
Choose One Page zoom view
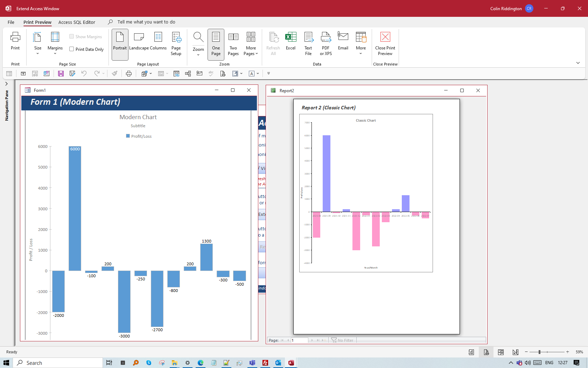click(x=216, y=44)
